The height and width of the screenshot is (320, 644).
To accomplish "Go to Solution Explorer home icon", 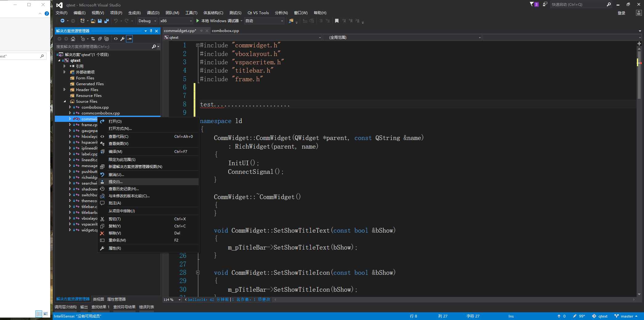I will tap(73, 39).
